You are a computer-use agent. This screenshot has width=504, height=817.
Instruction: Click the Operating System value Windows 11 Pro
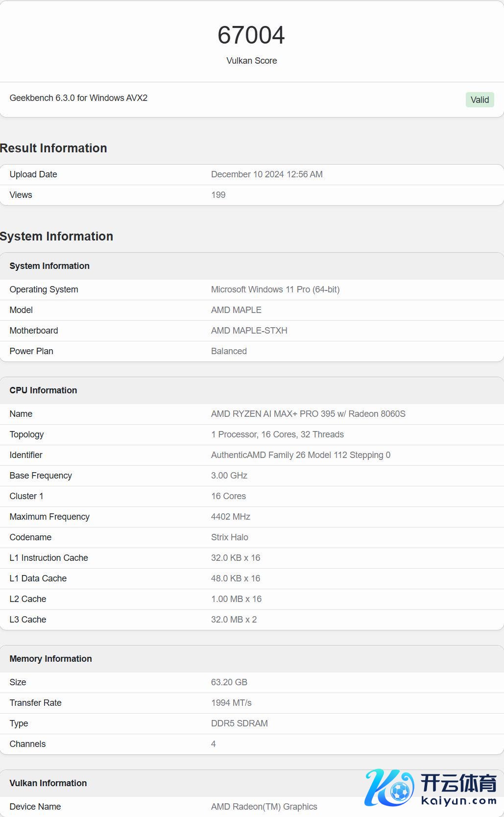[x=275, y=289]
